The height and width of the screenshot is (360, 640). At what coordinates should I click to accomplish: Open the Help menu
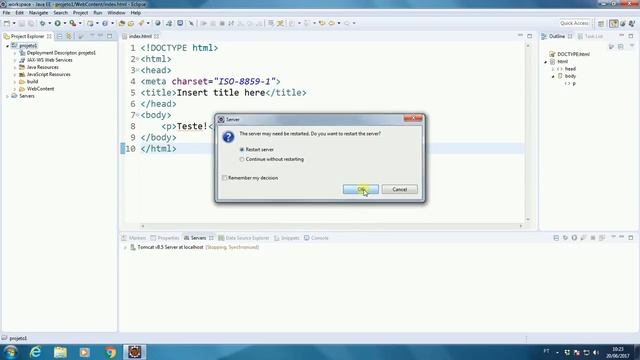(x=136, y=13)
